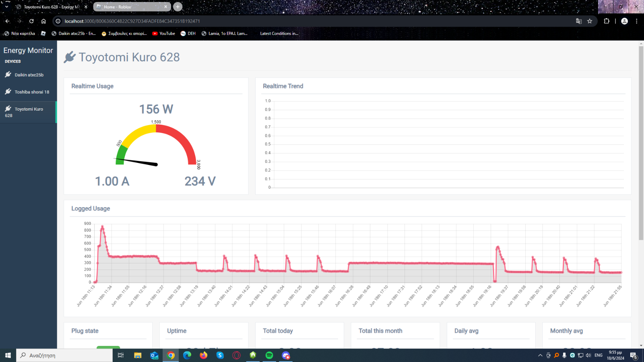
Task: Open a new browser tab
Action: tap(178, 7)
